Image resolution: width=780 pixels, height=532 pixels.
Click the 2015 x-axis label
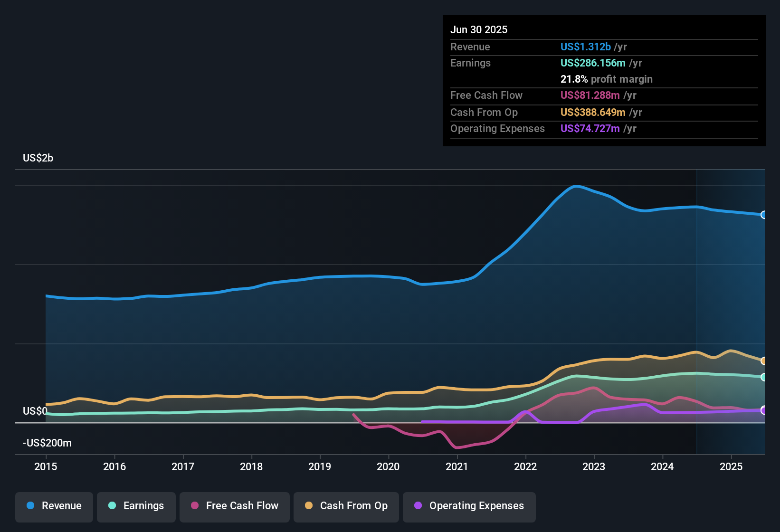(46, 466)
